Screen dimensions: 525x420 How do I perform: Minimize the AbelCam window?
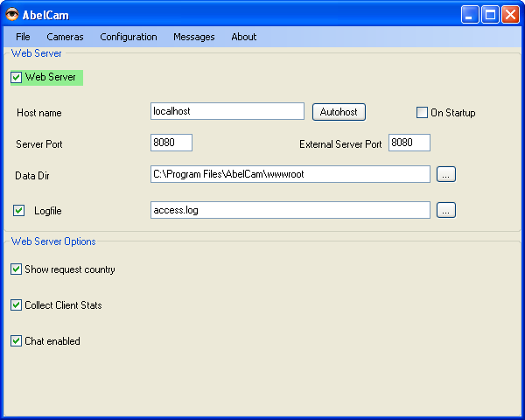(x=470, y=15)
